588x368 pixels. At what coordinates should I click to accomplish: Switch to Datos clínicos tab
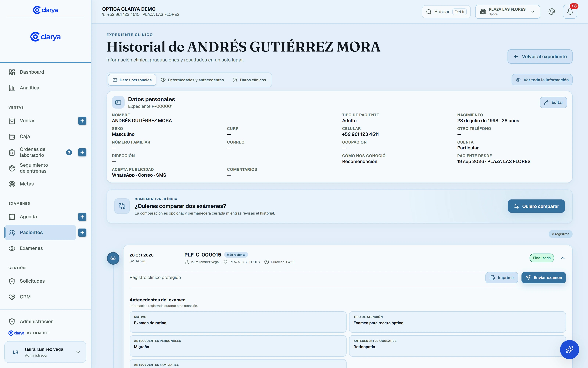pos(250,80)
